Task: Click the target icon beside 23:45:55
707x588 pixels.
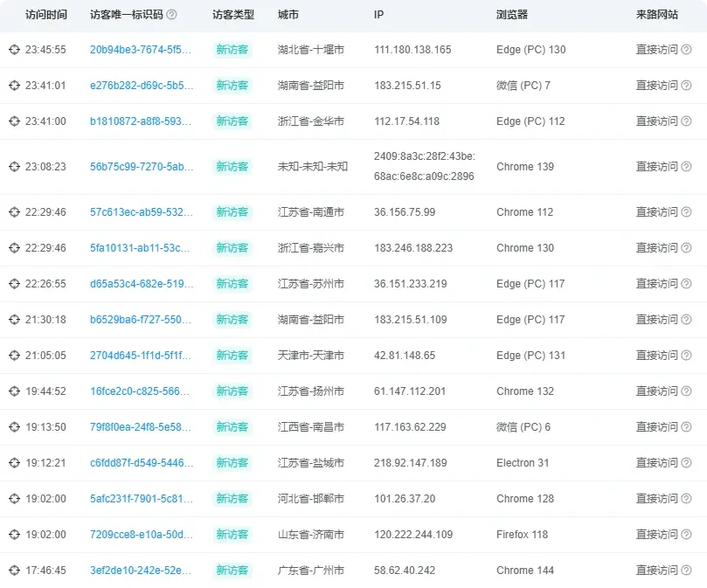Action: (x=14, y=50)
